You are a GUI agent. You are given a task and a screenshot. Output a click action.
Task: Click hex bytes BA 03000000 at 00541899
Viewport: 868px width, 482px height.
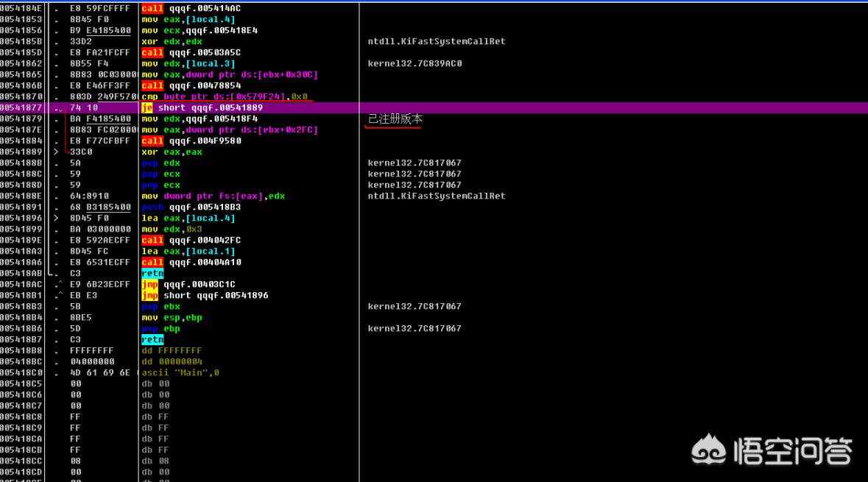click(x=100, y=230)
